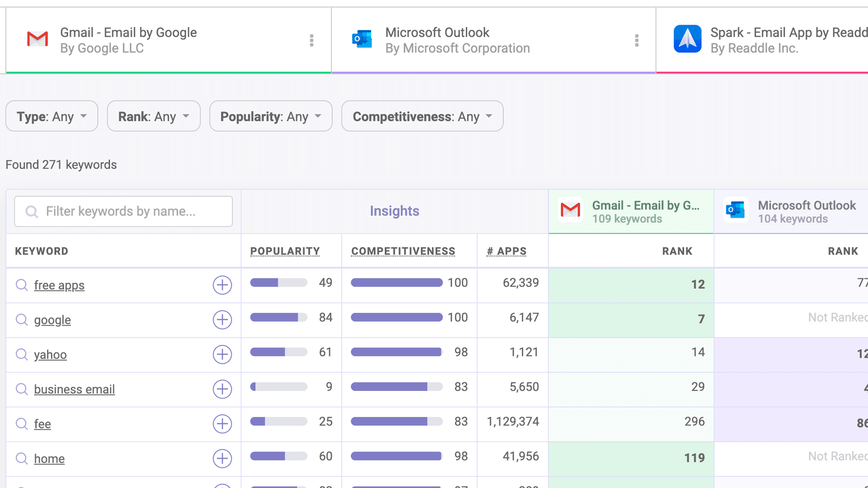This screenshot has width=868, height=488.
Task: Click '62,339' apps count for 'free apps'
Action: [521, 282]
